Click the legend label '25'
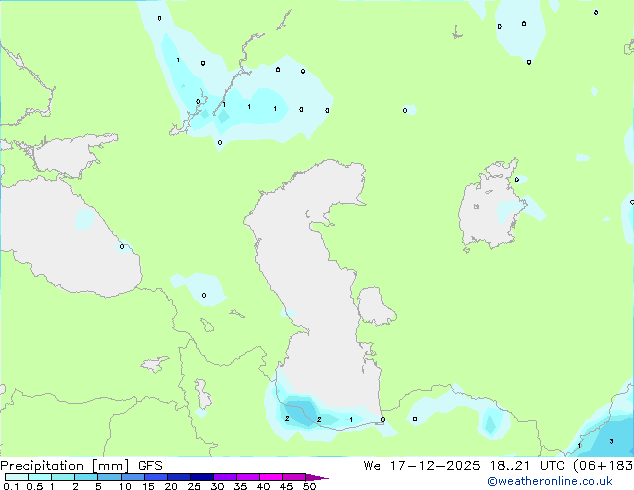The width and height of the screenshot is (634, 490). (194, 486)
